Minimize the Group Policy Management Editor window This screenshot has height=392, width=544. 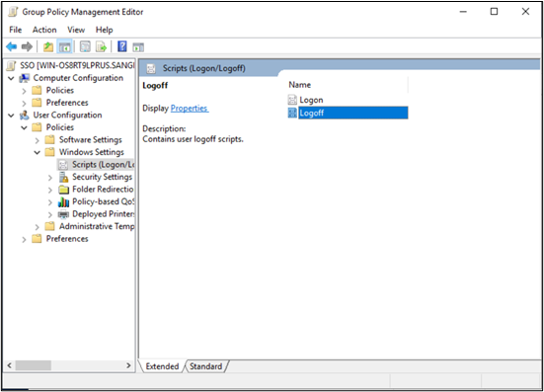(x=463, y=12)
